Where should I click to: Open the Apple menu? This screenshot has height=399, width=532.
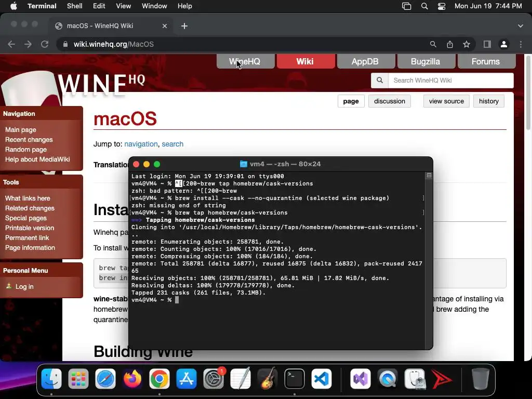[x=14, y=6]
